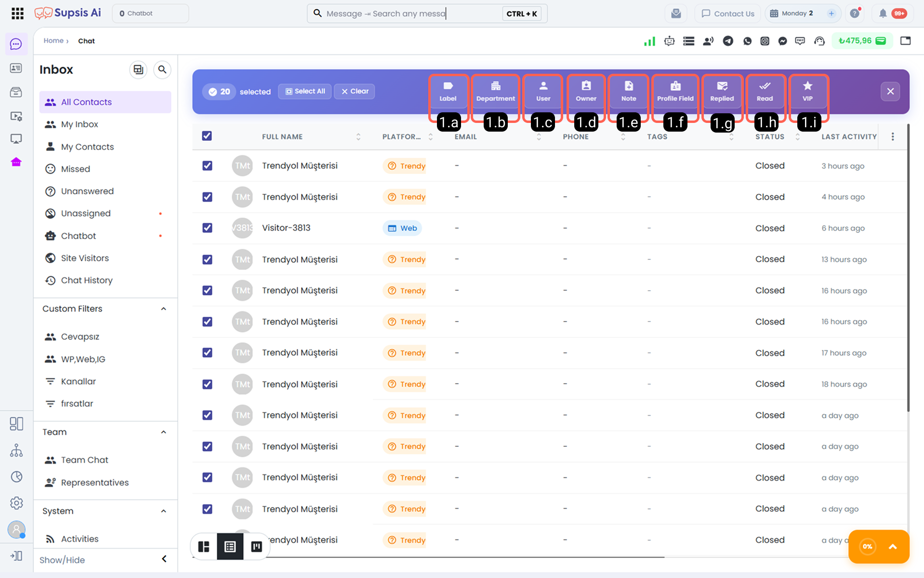
Task: Set Owner for selected contacts
Action: tap(586, 92)
